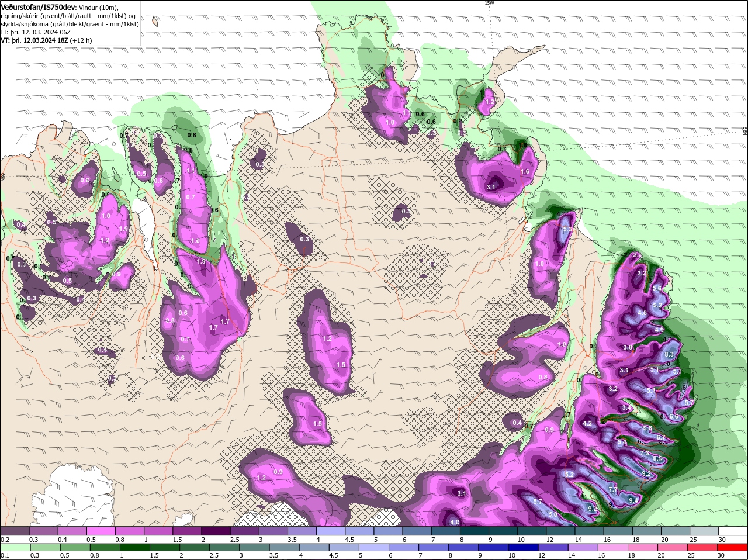The height and width of the screenshot is (560, 748).
Task: Click the rain legend swatch between 2 and 2.5
Action: coord(196,547)
